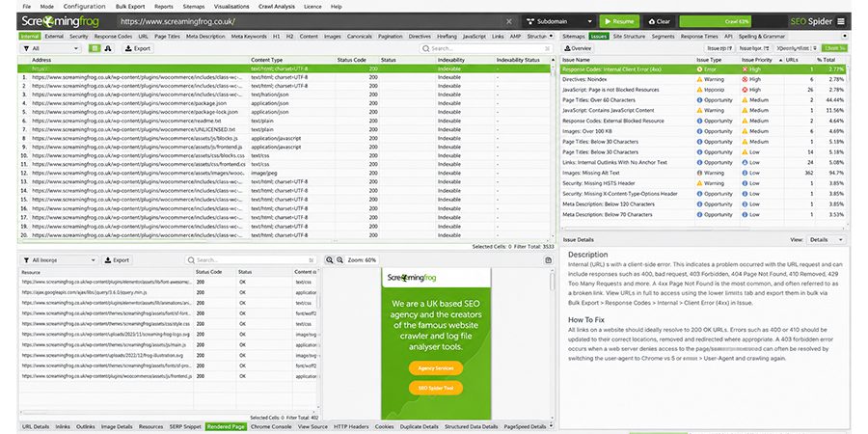
Task: Clear the URL bar with the X icon
Action: (x=508, y=21)
